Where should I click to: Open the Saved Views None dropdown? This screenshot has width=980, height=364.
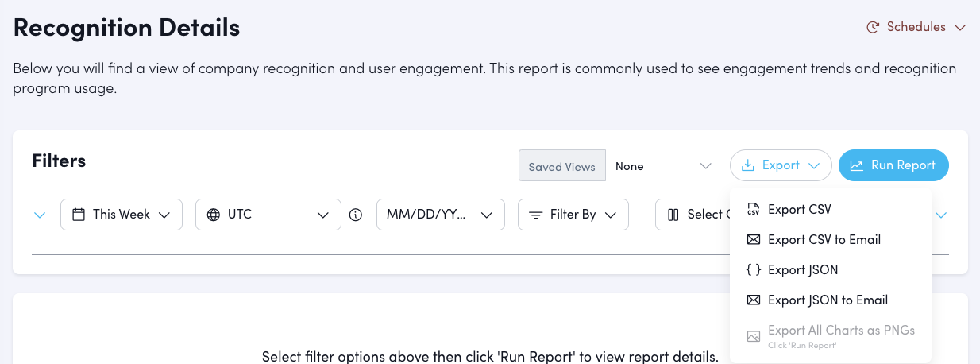(x=662, y=166)
